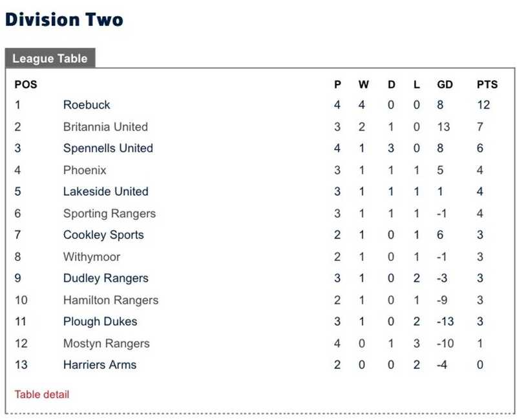Sort standings by the GD column
Image resolution: width=517 pixels, height=420 pixels.
pos(445,85)
